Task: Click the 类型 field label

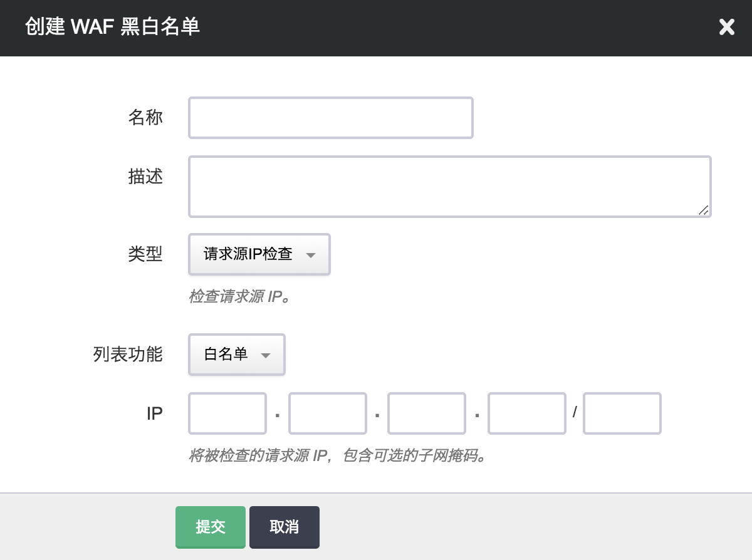Action: 145,254
